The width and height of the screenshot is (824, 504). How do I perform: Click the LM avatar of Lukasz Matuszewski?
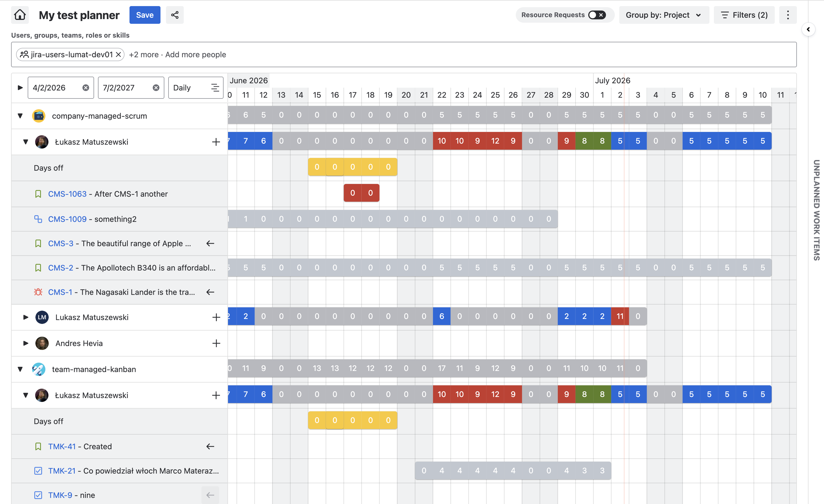(42, 317)
